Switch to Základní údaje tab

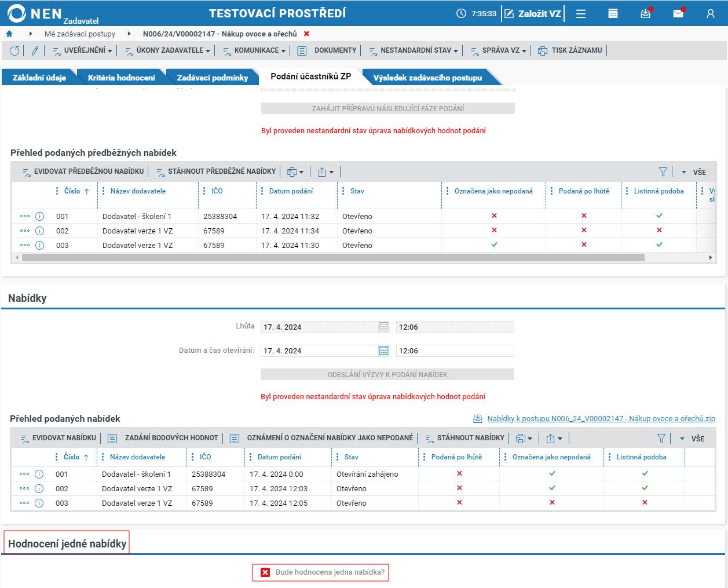coord(39,78)
